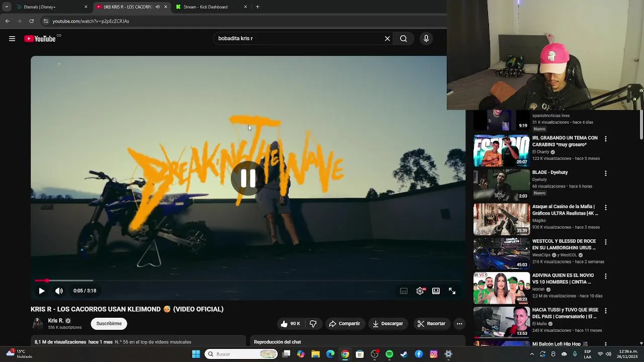Open the Kris R. channel avatar
The width and height of the screenshot is (644, 362).
click(x=38, y=324)
